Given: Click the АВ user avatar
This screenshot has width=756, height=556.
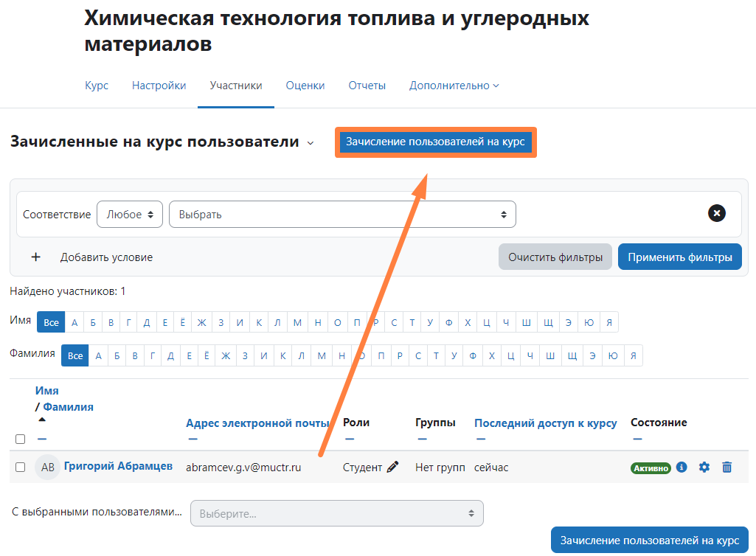Looking at the screenshot, I should pos(47,467).
